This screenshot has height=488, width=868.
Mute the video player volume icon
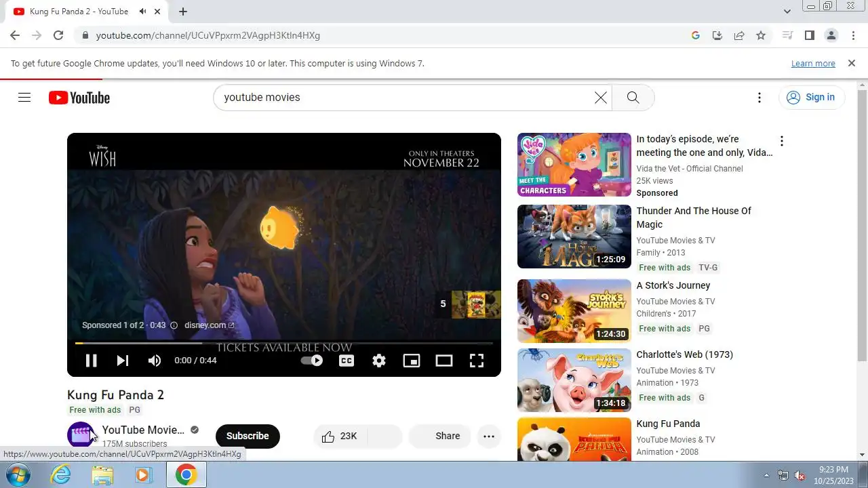pyautogui.click(x=155, y=361)
